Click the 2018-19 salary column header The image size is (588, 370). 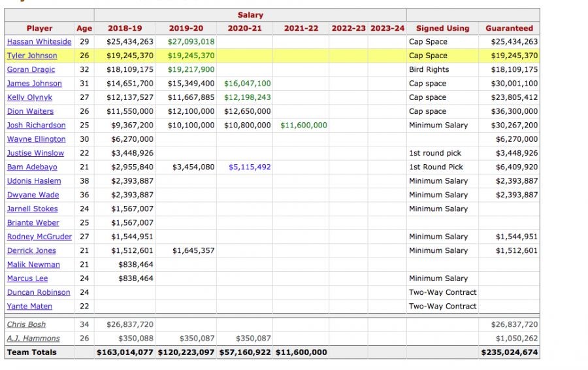pyautogui.click(x=124, y=28)
